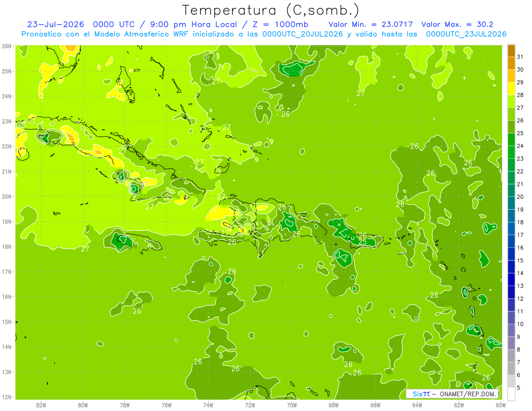Click color scale label "28"

520,94
